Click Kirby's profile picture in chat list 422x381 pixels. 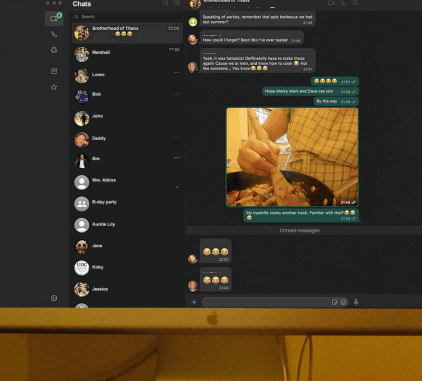pyautogui.click(x=82, y=268)
